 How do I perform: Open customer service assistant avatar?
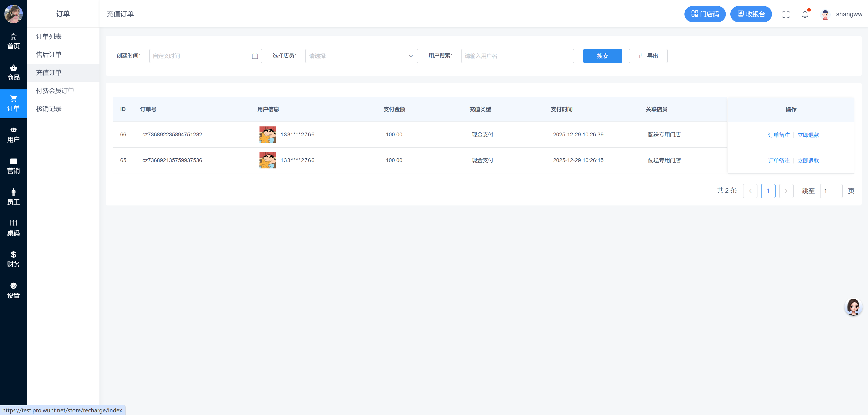coord(853,307)
